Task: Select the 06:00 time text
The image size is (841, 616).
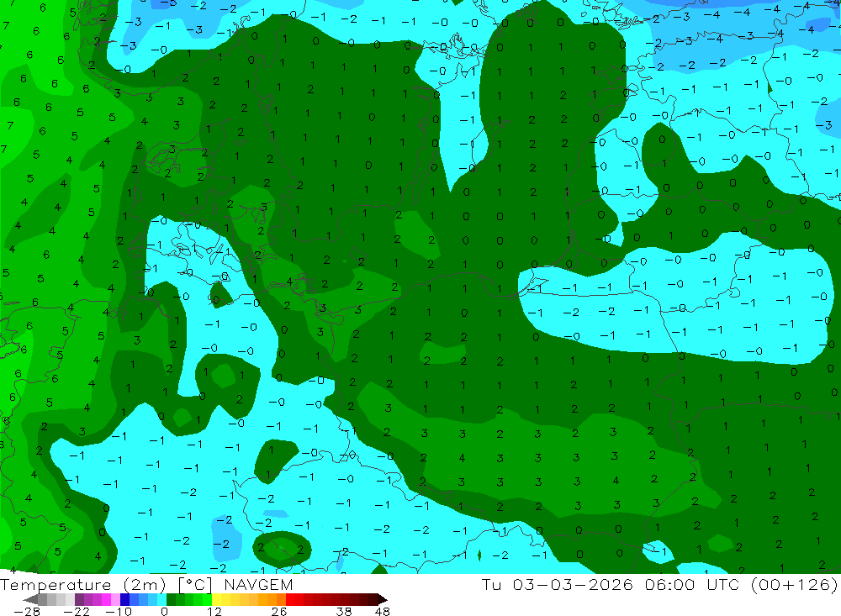Action: (x=669, y=584)
